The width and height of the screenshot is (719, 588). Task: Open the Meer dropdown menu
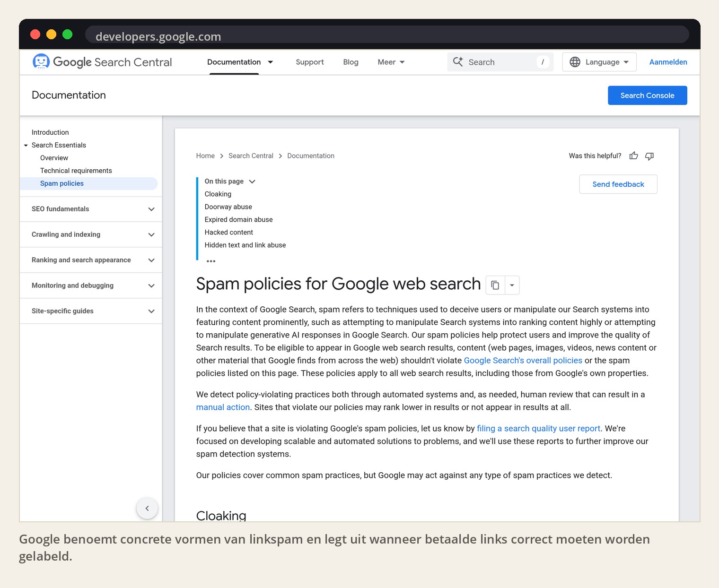point(391,62)
